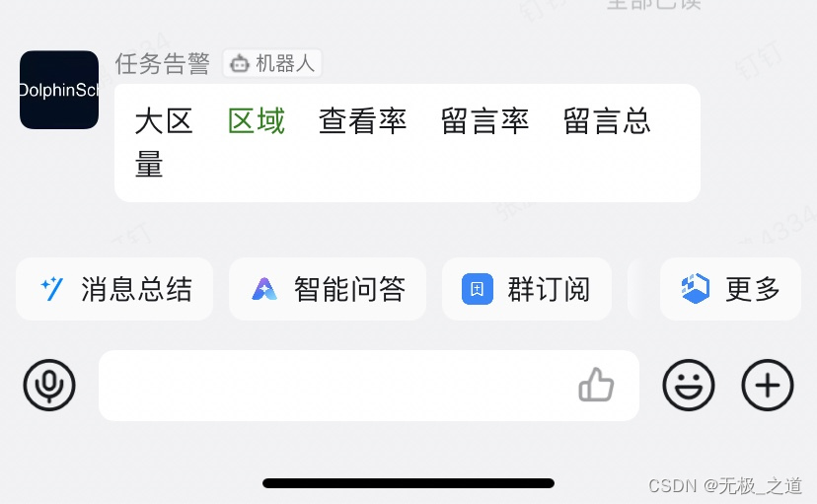Tap the microphone voice input icon
This screenshot has width=817, height=504.
coord(49,386)
